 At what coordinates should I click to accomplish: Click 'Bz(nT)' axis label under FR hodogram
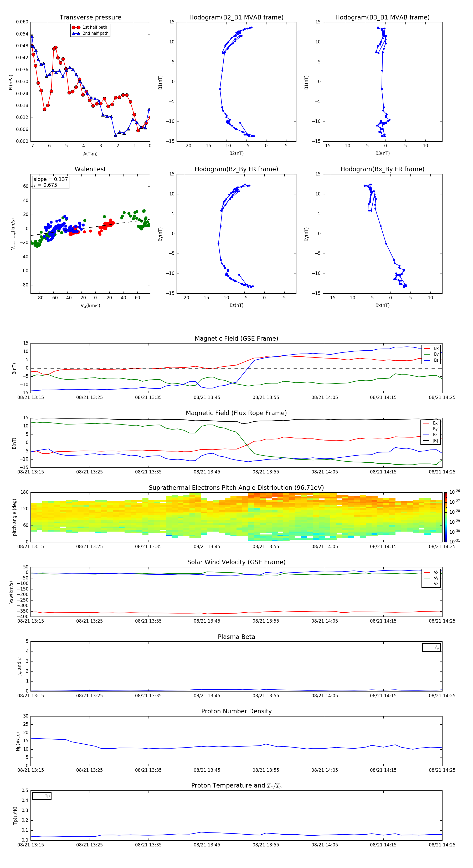pos(236,305)
